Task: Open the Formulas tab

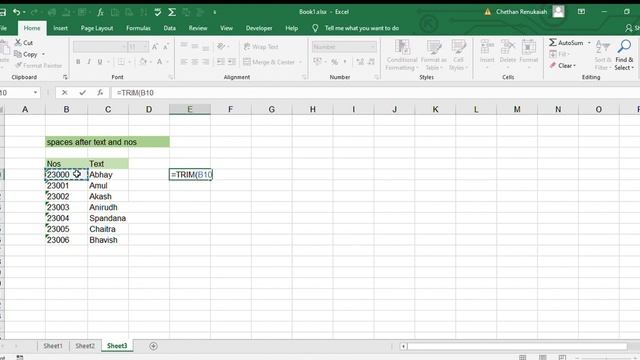Action: 138,28
